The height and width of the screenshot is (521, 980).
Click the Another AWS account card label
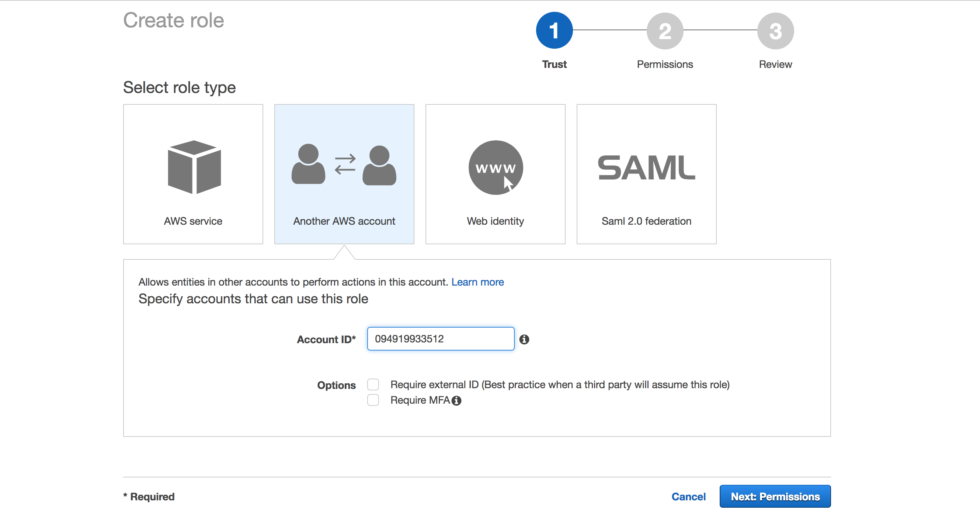click(344, 221)
